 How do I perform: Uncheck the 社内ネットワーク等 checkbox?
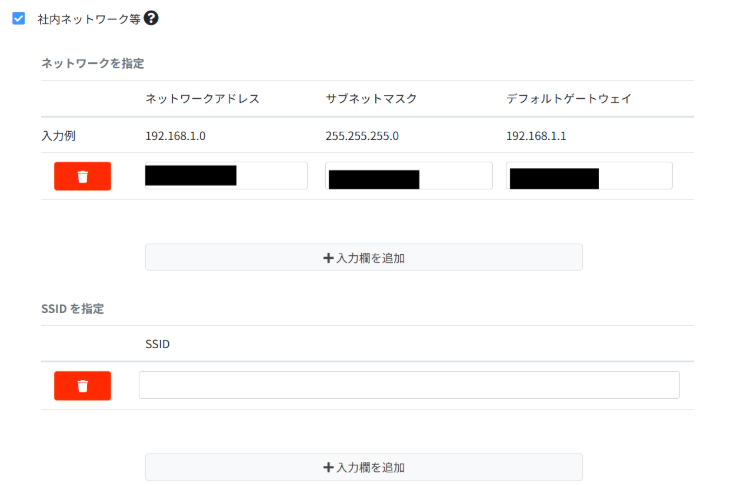(x=18, y=18)
